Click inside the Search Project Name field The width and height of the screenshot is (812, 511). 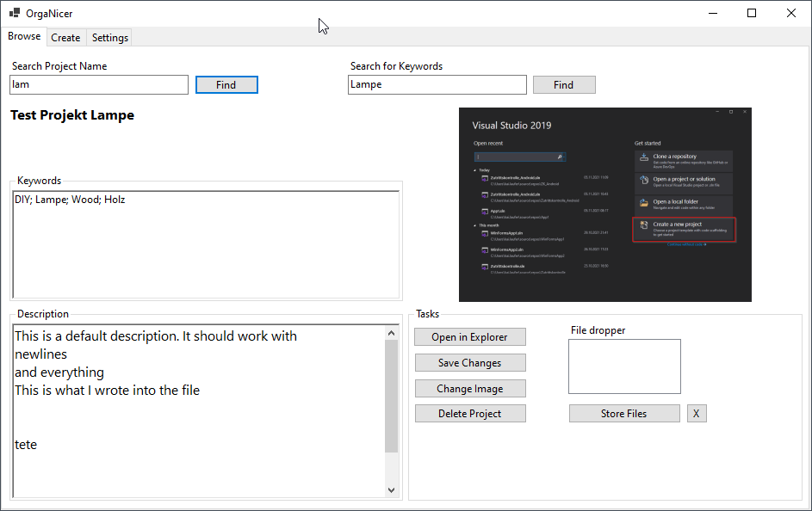click(x=98, y=84)
